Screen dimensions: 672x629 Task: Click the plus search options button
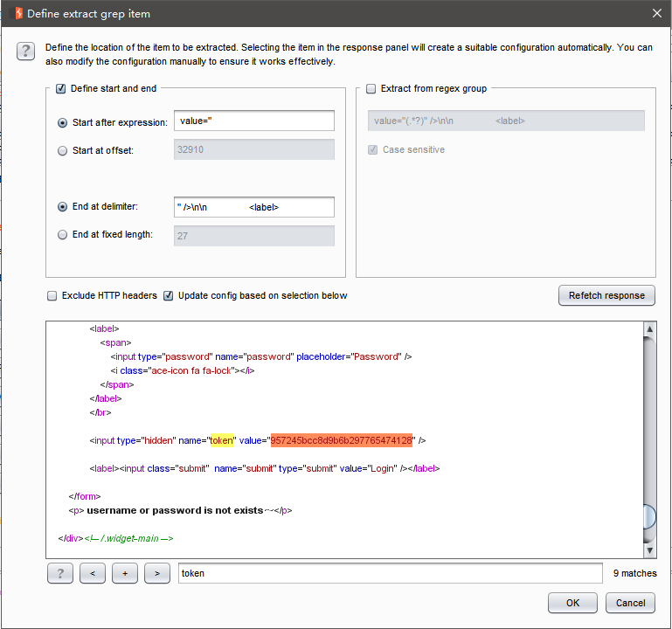(125, 573)
